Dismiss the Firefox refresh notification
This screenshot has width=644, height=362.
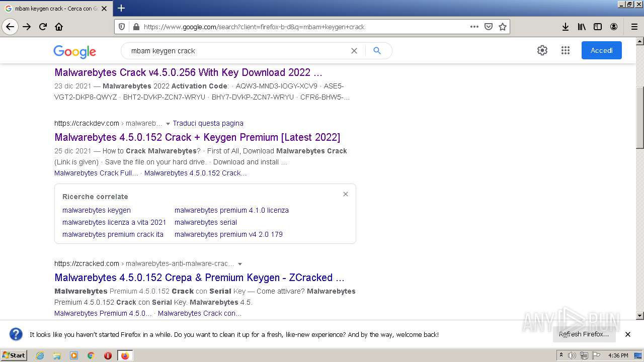(627, 334)
